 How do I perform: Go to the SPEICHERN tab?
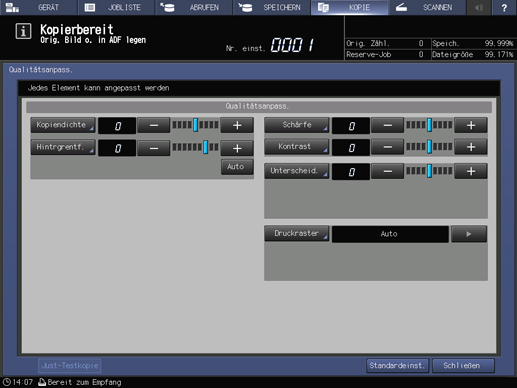(272, 7)
